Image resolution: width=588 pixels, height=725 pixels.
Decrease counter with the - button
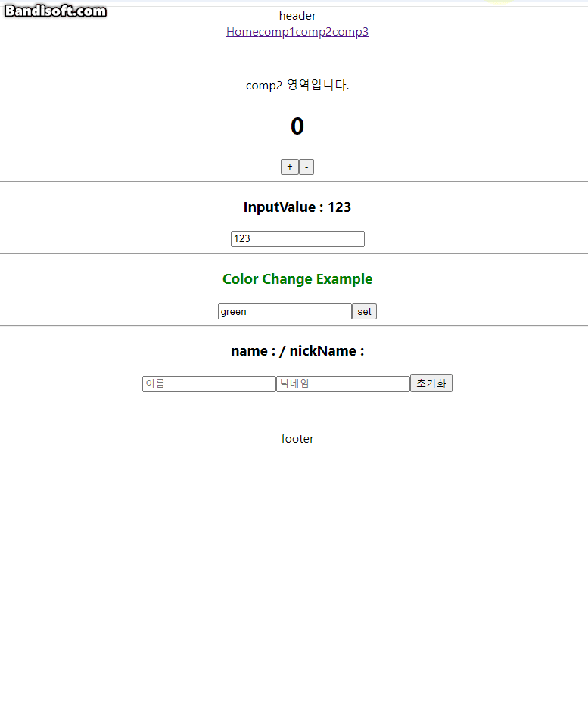[x=306, y=167]
